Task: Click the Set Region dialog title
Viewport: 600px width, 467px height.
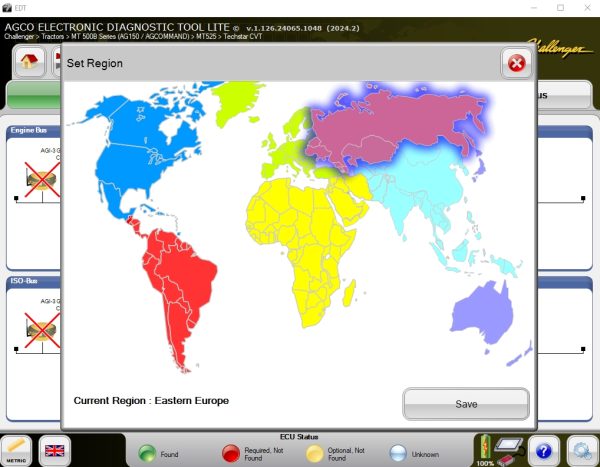Action: click(95, 63)
